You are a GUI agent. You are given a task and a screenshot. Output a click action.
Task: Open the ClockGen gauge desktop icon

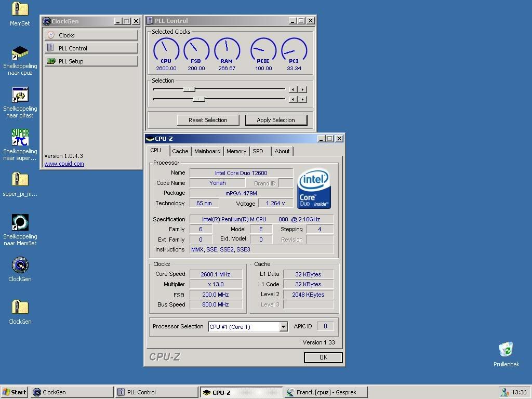[20, 265]
